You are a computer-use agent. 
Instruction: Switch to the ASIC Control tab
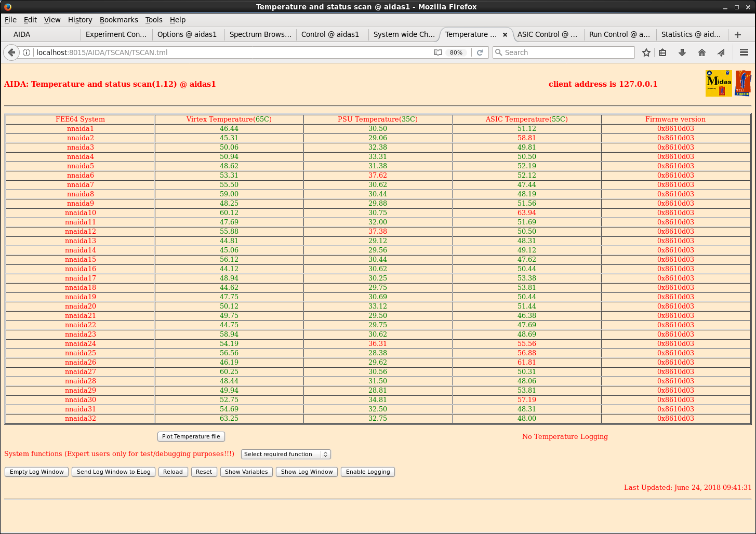coord(548,34)
